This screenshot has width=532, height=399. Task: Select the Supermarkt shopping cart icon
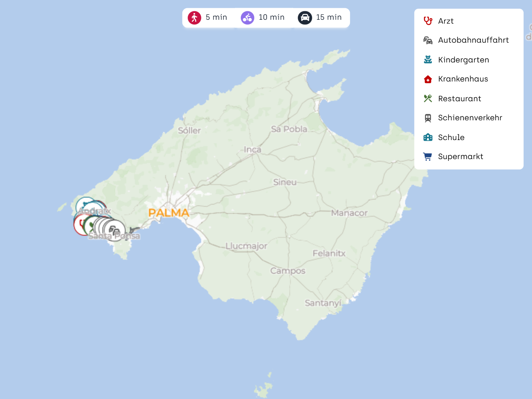[x=428, y=157]
